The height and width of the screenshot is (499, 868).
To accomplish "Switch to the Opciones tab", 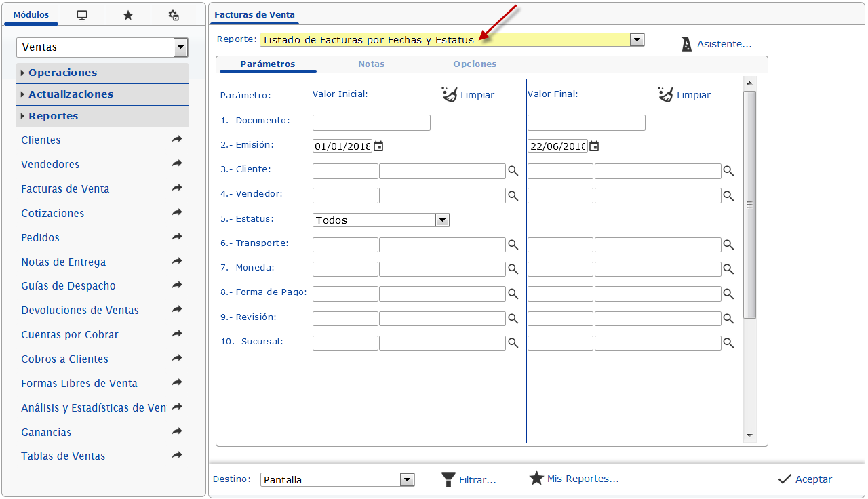I will click(475, 64).
